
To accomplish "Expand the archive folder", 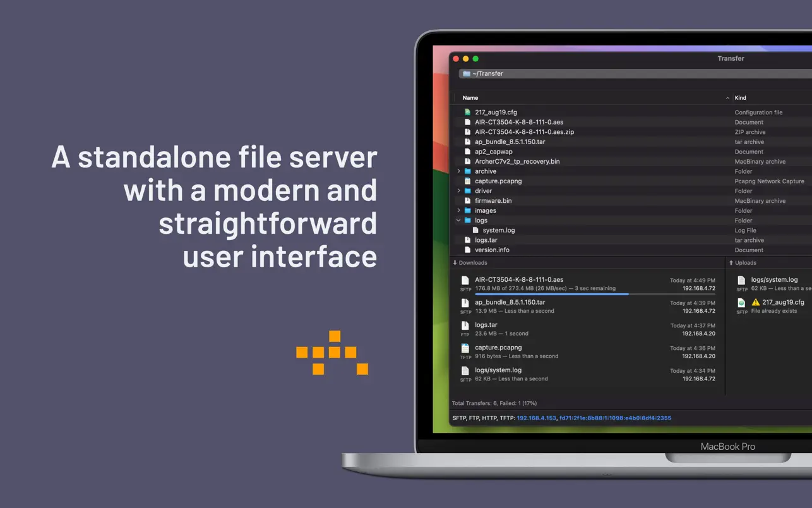I will [458, 171].
